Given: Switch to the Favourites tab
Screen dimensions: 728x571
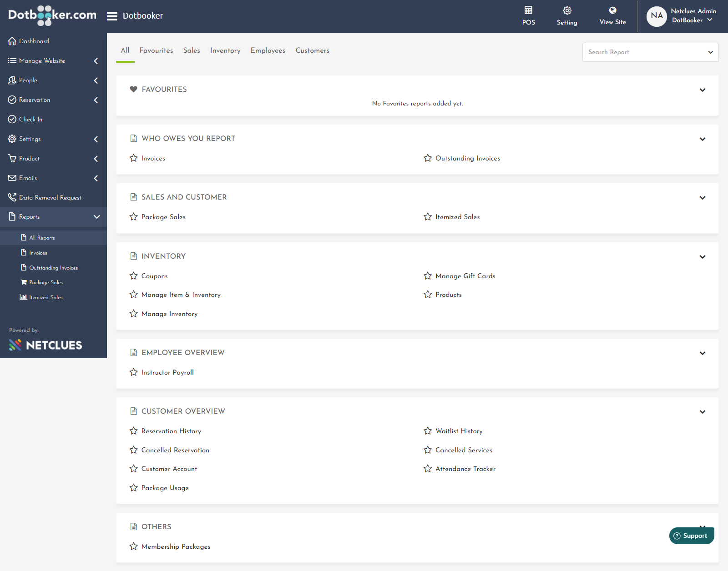Looking at the screenshot, I should 156,50.
